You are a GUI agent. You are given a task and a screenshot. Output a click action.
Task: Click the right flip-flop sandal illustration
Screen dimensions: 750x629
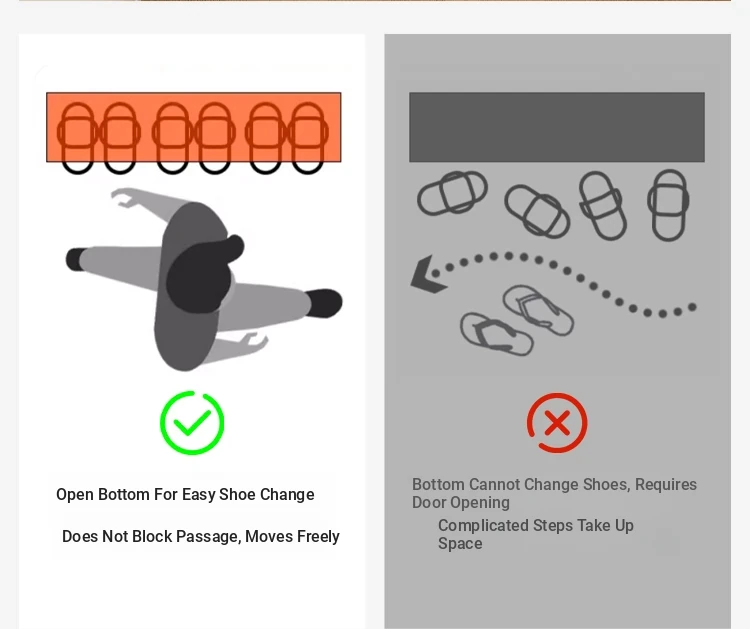tap(538, 310)
